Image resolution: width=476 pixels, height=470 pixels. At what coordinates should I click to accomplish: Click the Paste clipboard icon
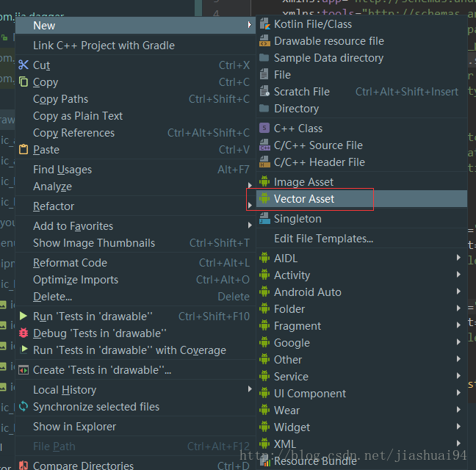[x=24, y=150]
